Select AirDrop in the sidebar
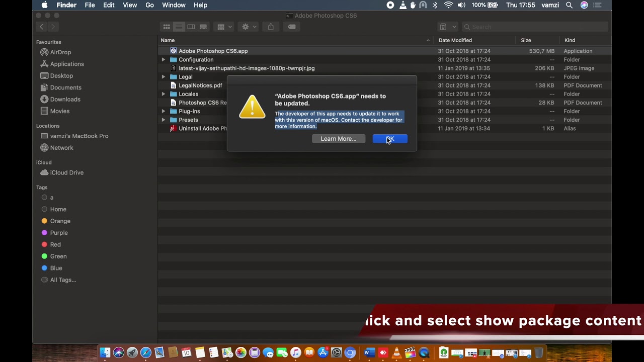644x362 pixels. [x=60, y=52]
